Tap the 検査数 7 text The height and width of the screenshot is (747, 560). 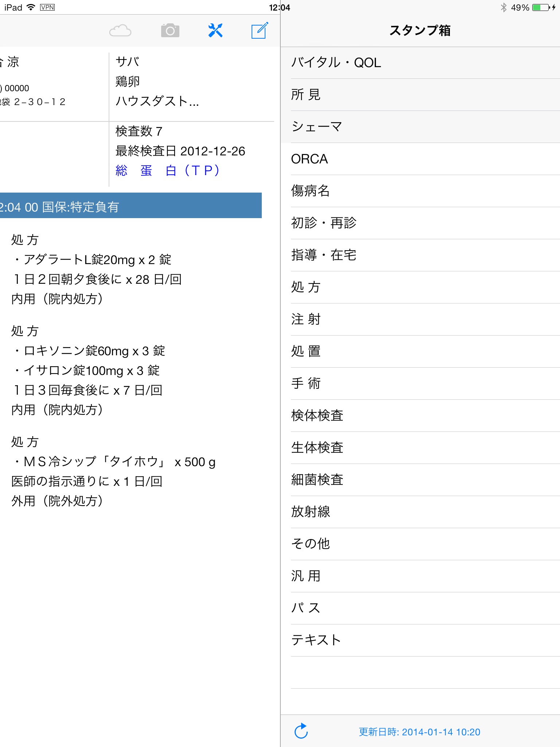click(139, 131)
